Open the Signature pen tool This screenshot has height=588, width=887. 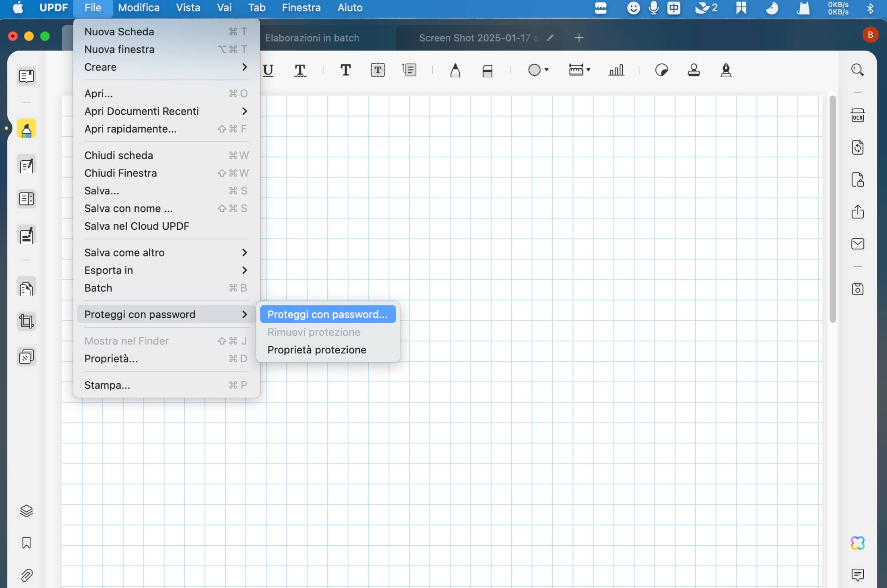point(726,70)
